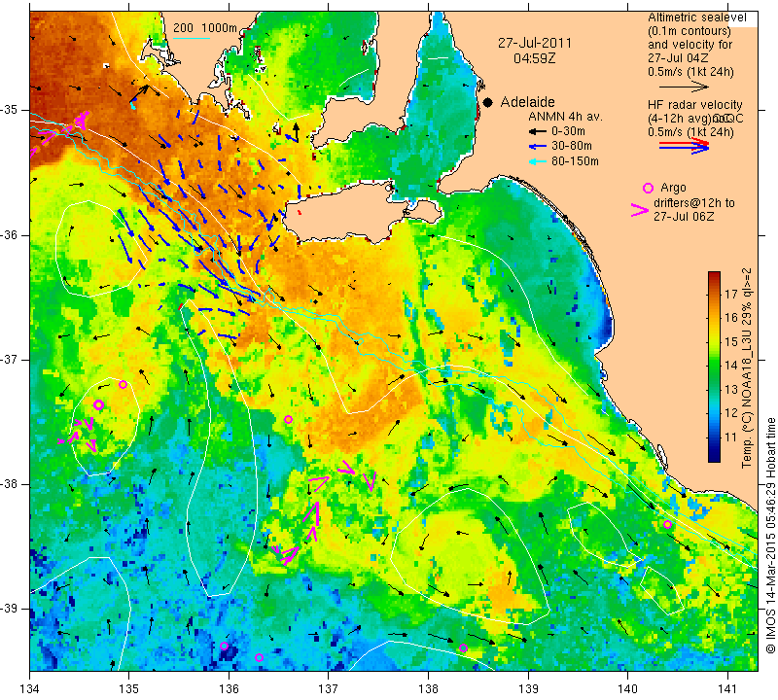Click the date text 27-Jul-2011
This screenshot has height=700, width=778.
534,43
